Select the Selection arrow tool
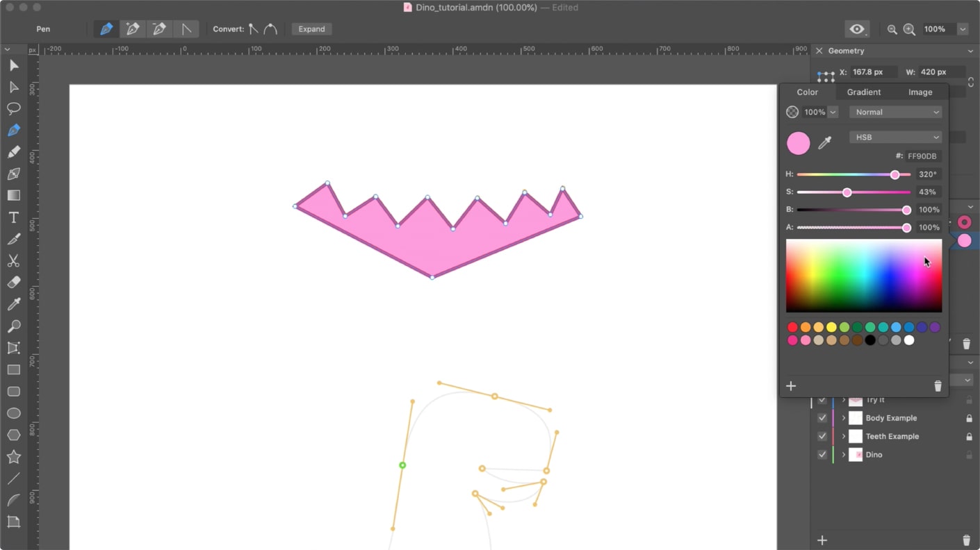Image resolution: width=980 pixels, height=550 pixels. click(13, 65)
